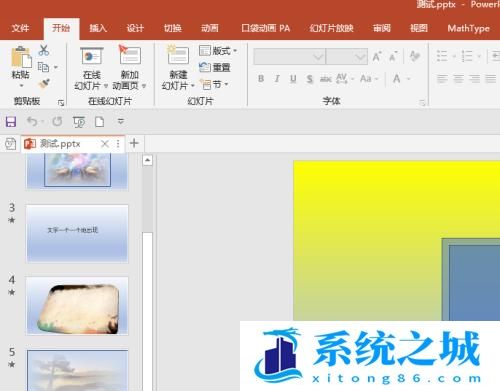Screen dimensions: 500x391
Task: Select the Format Painter brush
Action: click(x=44, y=84)
